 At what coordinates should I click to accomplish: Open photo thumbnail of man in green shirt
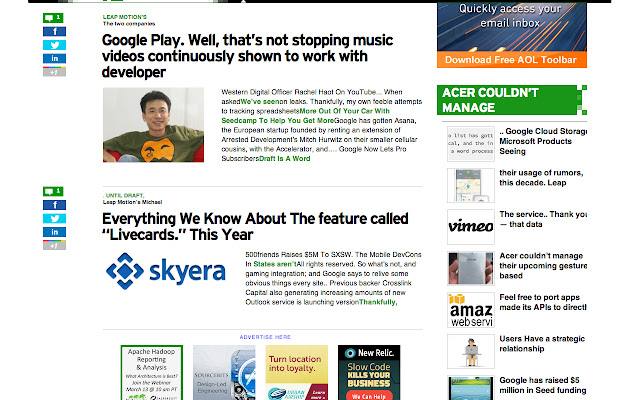pyautogui.click(x=153, y=125)
